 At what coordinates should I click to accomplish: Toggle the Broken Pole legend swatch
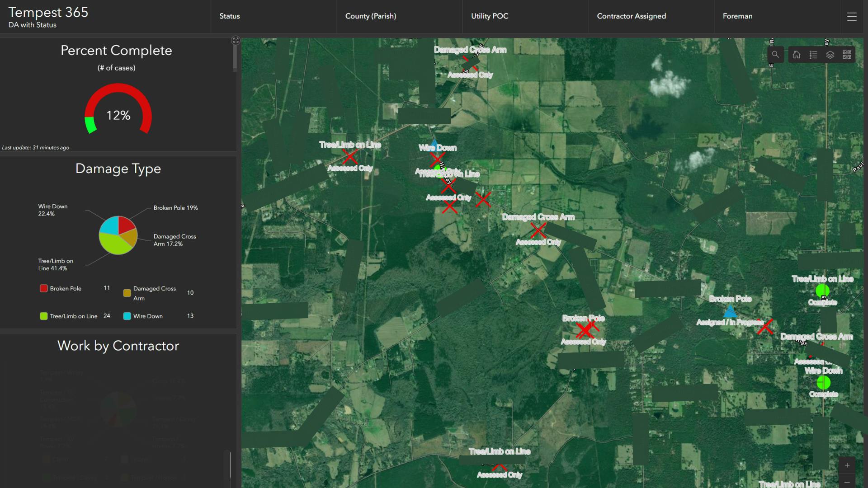coord(44,288)
